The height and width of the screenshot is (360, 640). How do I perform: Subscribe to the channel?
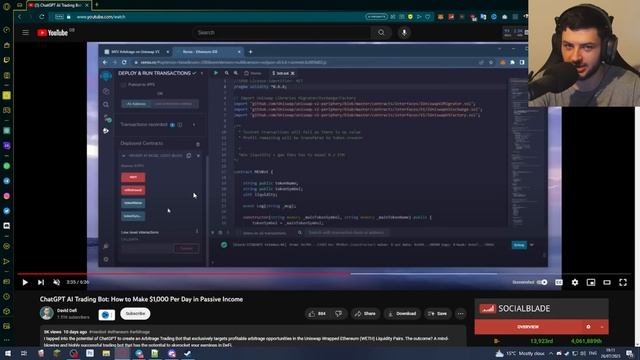click(135, 313)
